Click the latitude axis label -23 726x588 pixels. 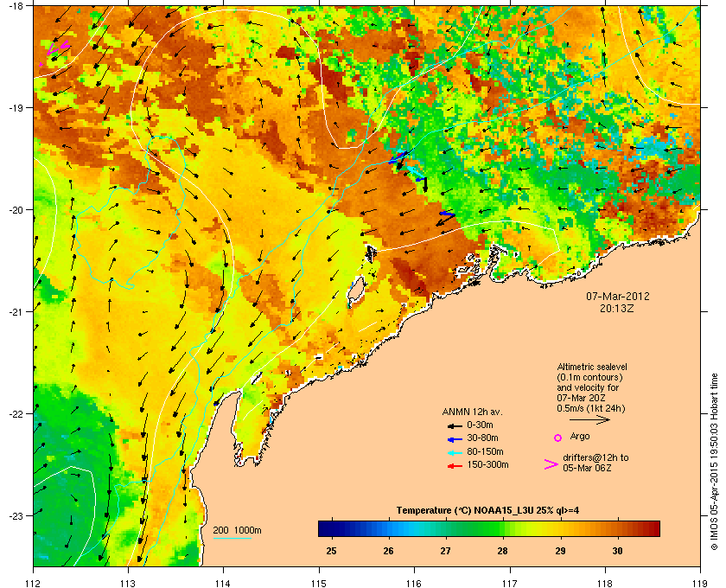[x=16, y=515]
